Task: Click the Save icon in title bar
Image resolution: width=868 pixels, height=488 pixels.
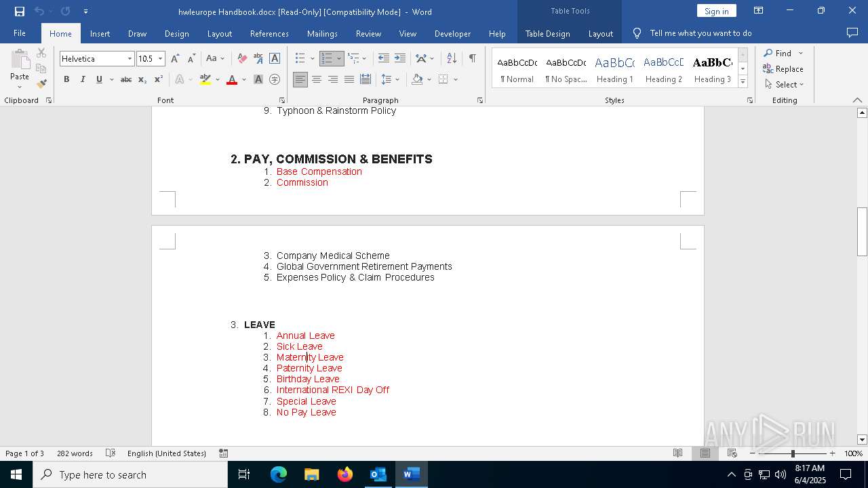Action: click(20, 12)
